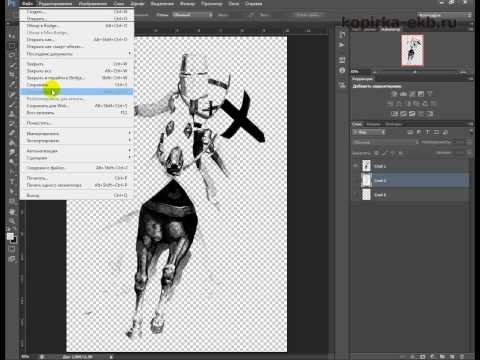
Task: Select the Brush tool
Action: point(12,104)
